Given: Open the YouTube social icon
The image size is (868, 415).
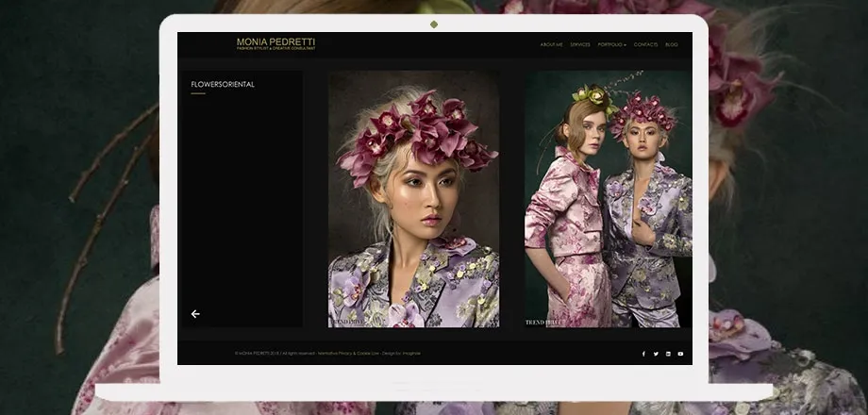Looking at the screenshot, I should tap(680, 354).
